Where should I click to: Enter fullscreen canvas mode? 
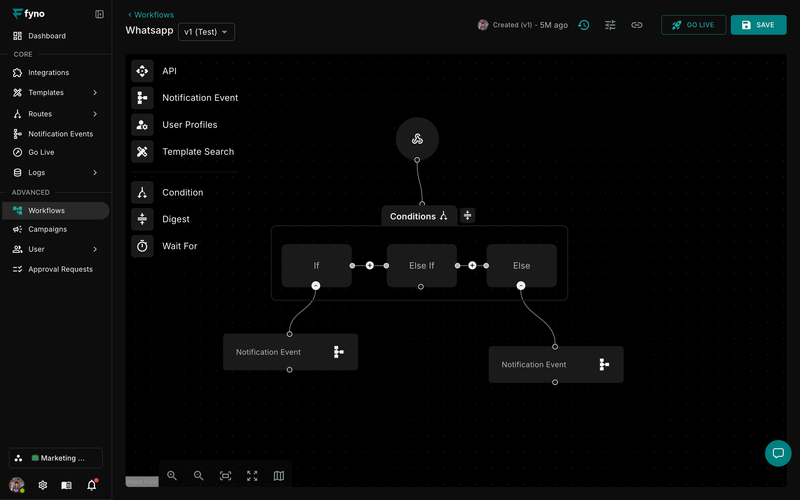(x=252, y=476)
